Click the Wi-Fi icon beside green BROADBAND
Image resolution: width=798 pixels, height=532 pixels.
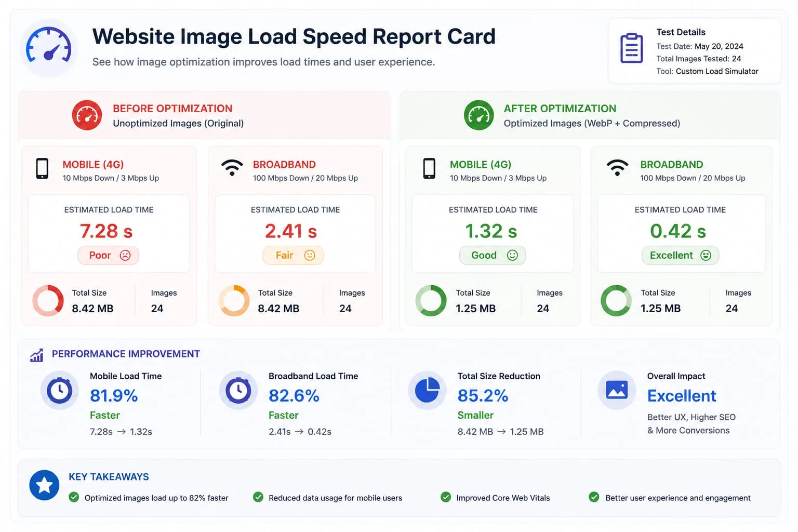(617, 168)
